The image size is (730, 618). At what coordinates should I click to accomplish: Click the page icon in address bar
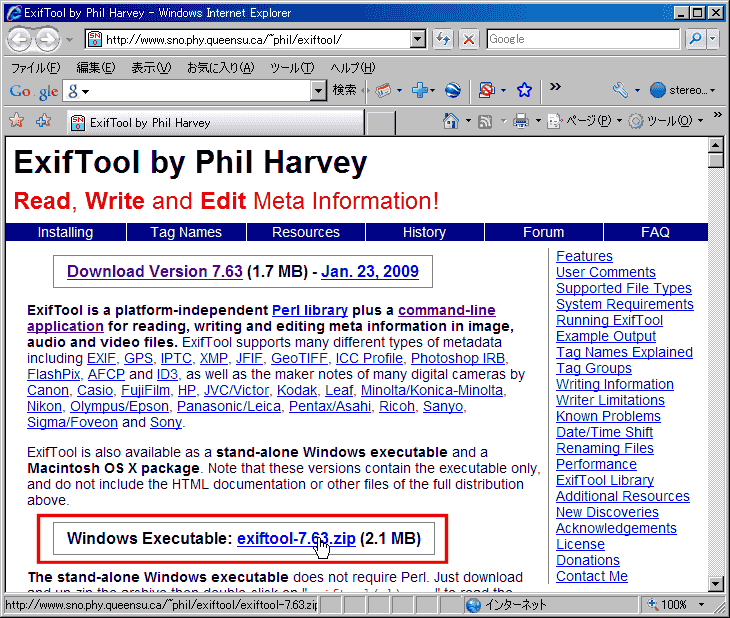(x=95, y=39)
